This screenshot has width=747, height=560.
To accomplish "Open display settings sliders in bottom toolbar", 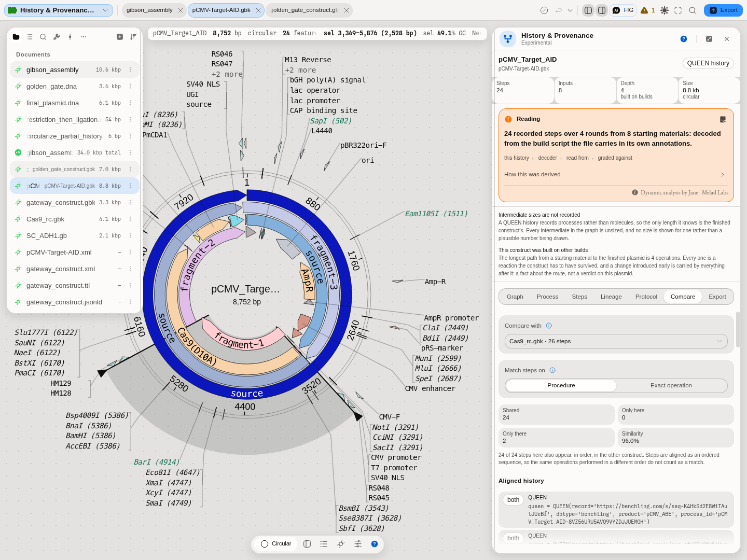I will [x=358, y=544].
